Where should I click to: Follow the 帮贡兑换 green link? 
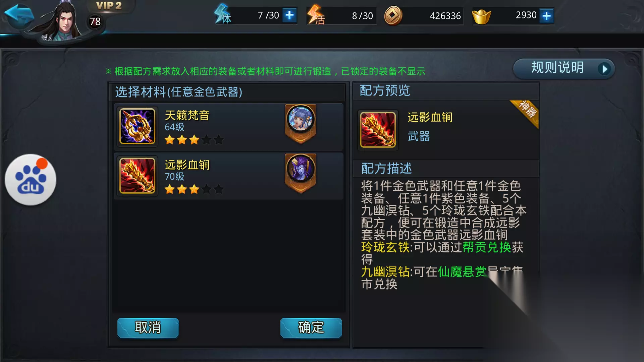pyautogui.click(x=487, y=247)
